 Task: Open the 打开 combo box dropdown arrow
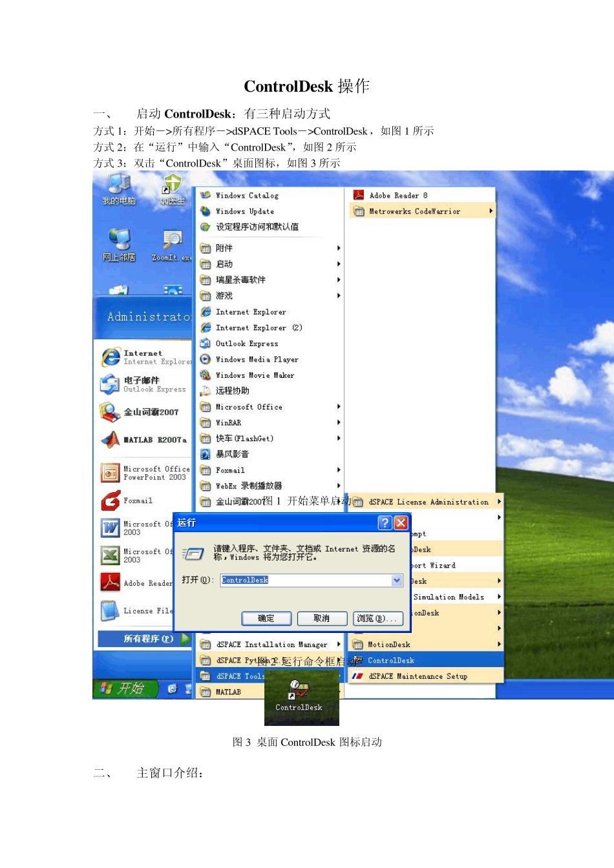[x=397, y=580]
